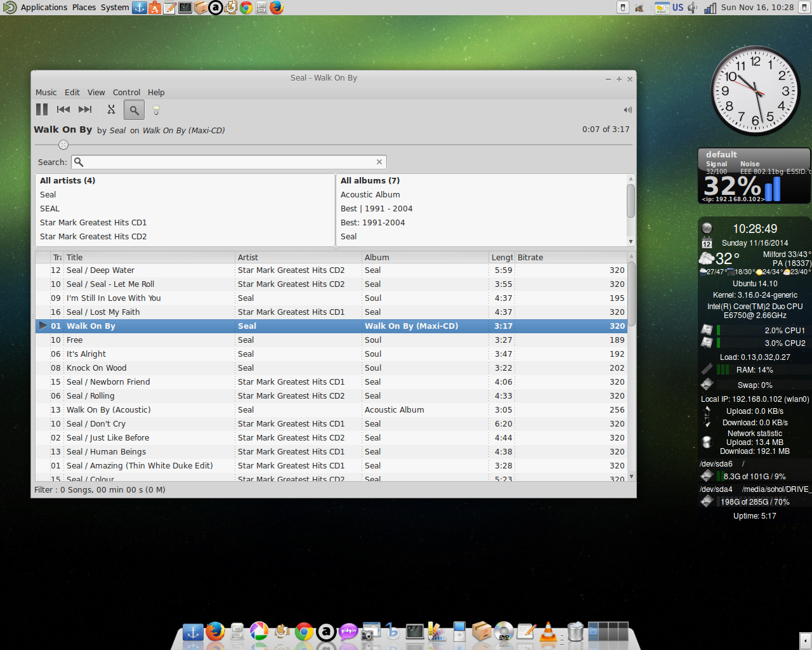Toggle the search bar magnifier button
This screenshot has height=650, width=812.
(x=134, y=110)
